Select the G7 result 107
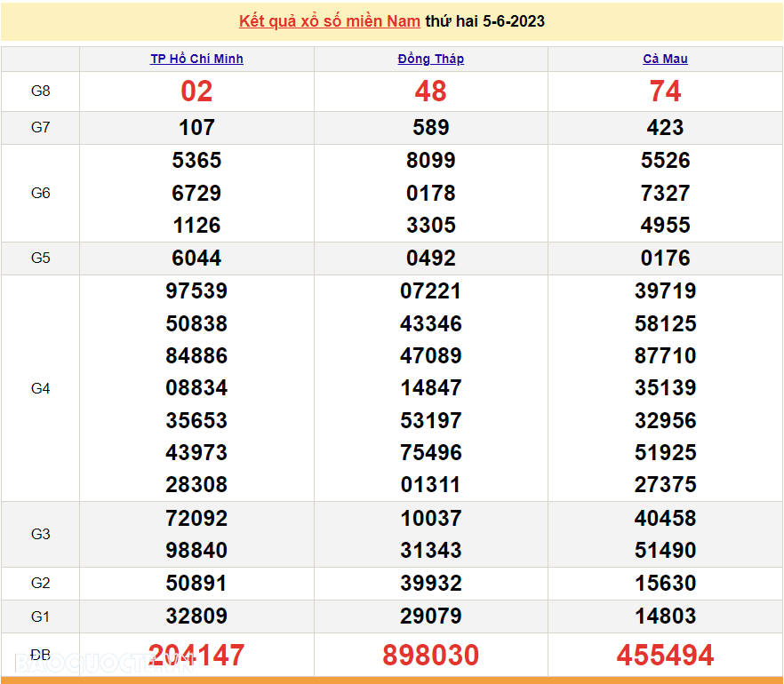784x684 pixels. (196, 128)
